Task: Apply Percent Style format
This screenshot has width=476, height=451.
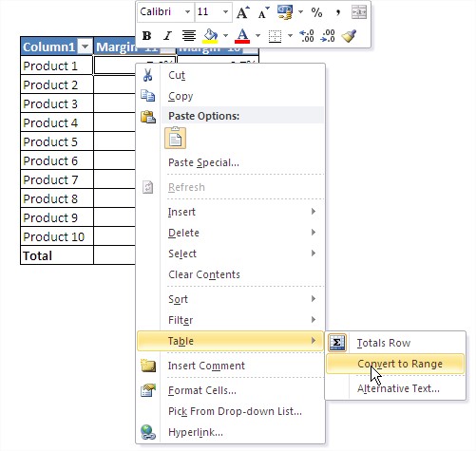Action: pos(316,12)
